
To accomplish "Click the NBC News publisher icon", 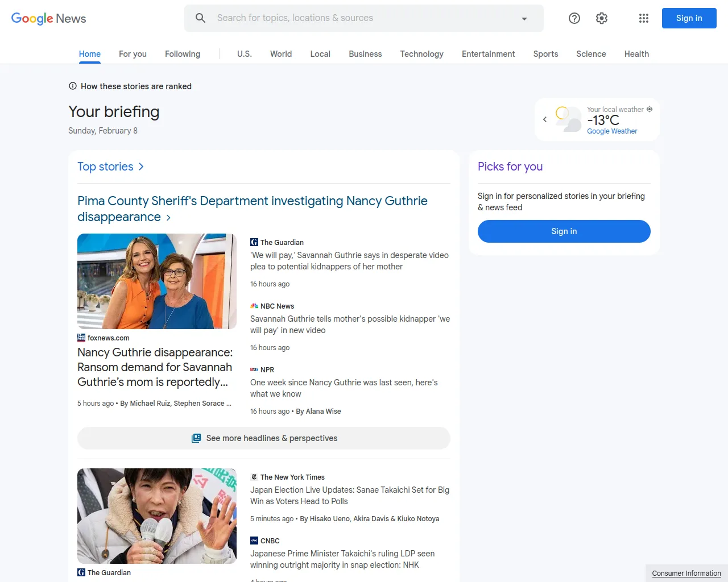I will pos(254,306).
